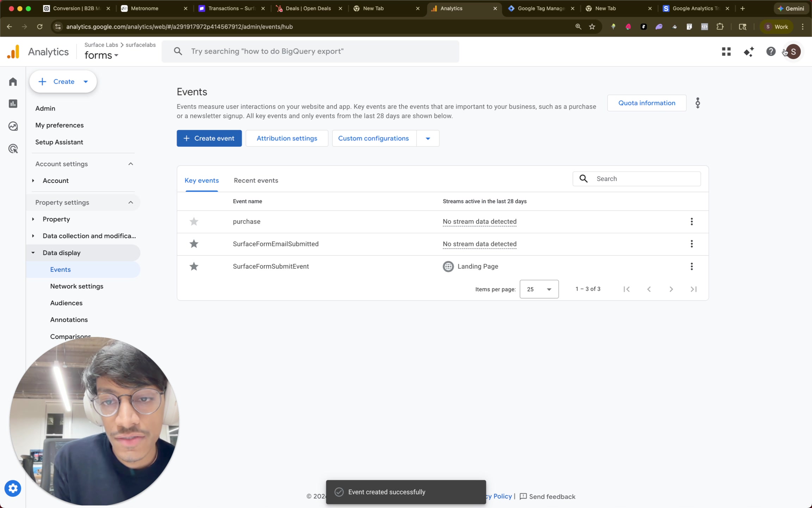The width and height of the screenshot is (812, 508).
Task: Click inside the BigQuery export search bar
Action: (310, 51)
